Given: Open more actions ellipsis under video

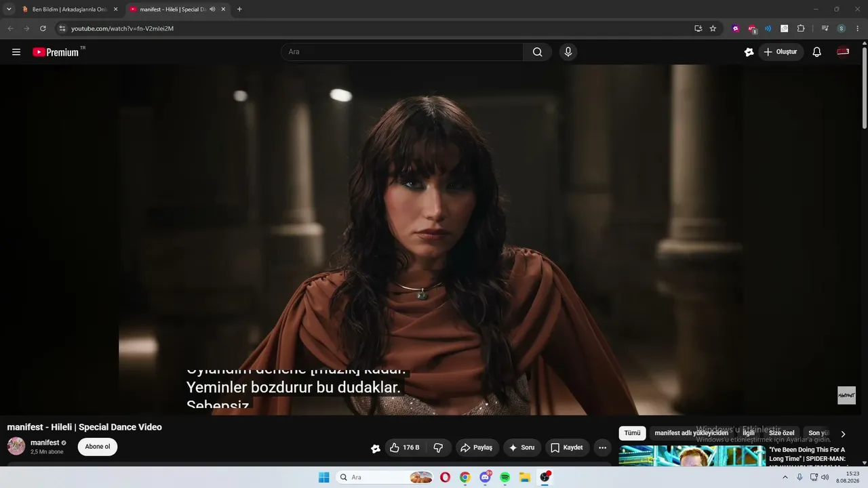Looking at the screenshot, I should click(x=602, y=448).
